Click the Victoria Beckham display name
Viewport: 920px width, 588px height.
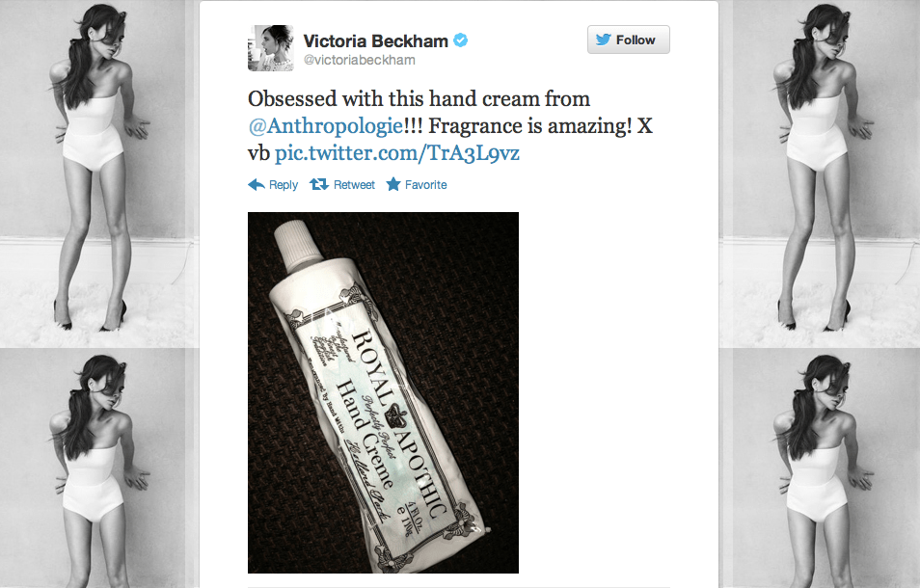[375, 41]
